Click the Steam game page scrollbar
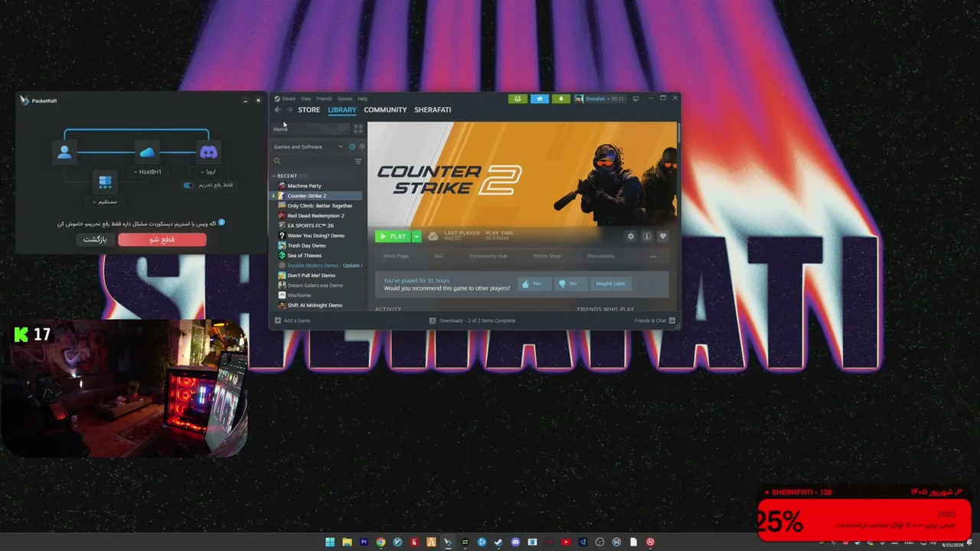The image size is (980, 551). (x=678, y=134)
